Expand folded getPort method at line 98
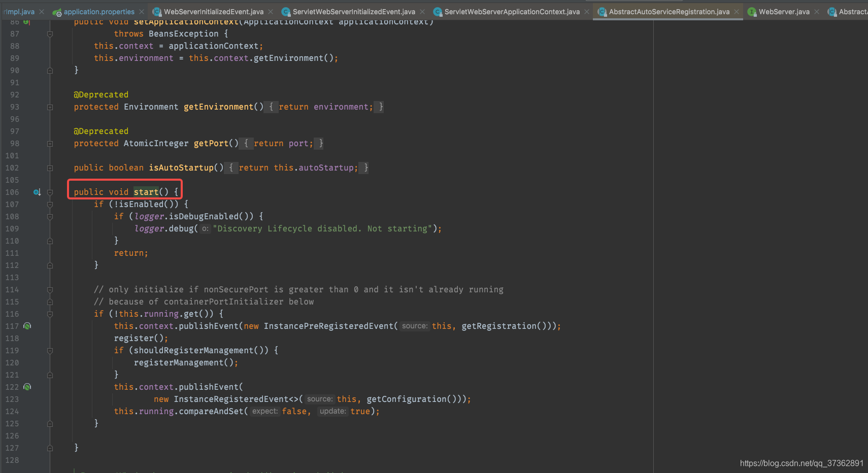 [x=50, y=144]
